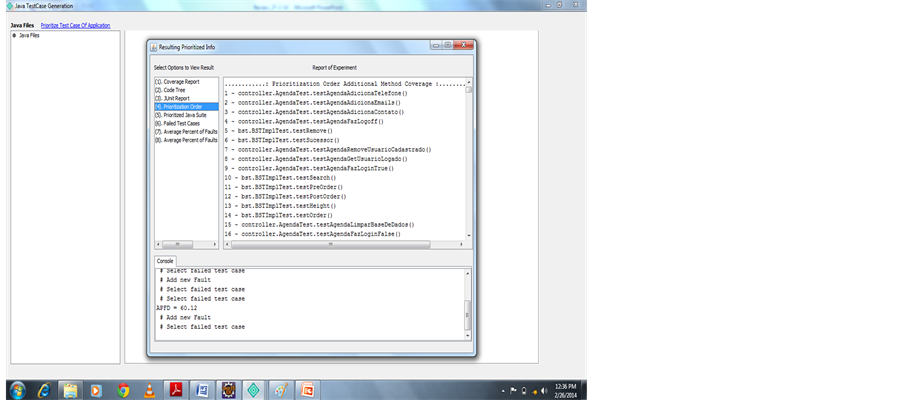This screenshot has height=400, width=902.
Task: Select the Java Files tree root node
Action: click(x=29, y=36)
